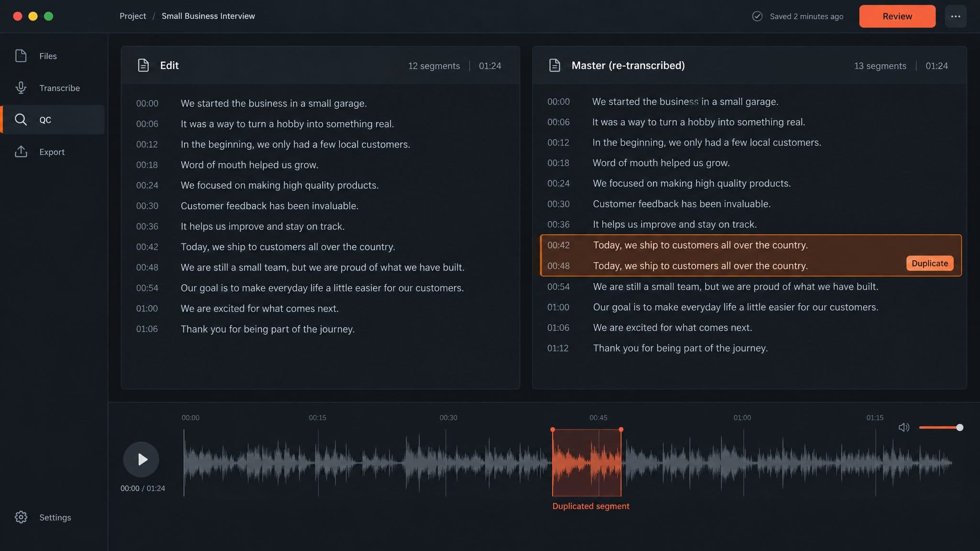The width and height of the screenshot is (980, 551).
Task: Open the three-dot more options menu
Action: [x=956, y=16]
